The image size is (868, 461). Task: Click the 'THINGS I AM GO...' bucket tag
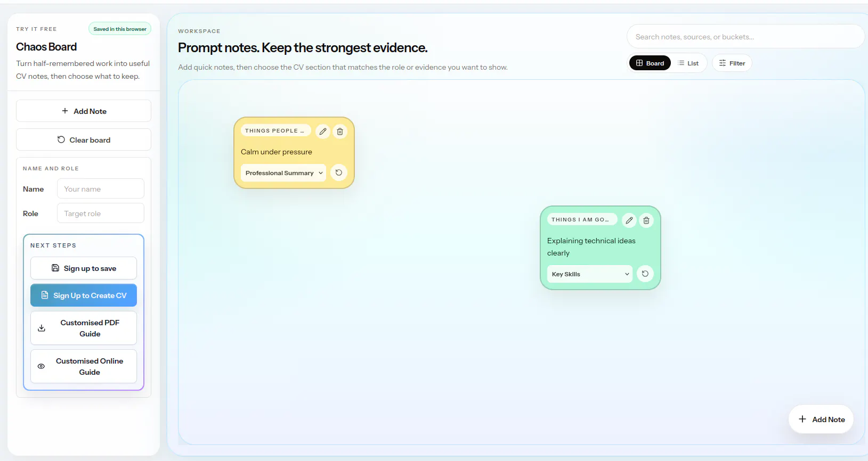point(582,219)
